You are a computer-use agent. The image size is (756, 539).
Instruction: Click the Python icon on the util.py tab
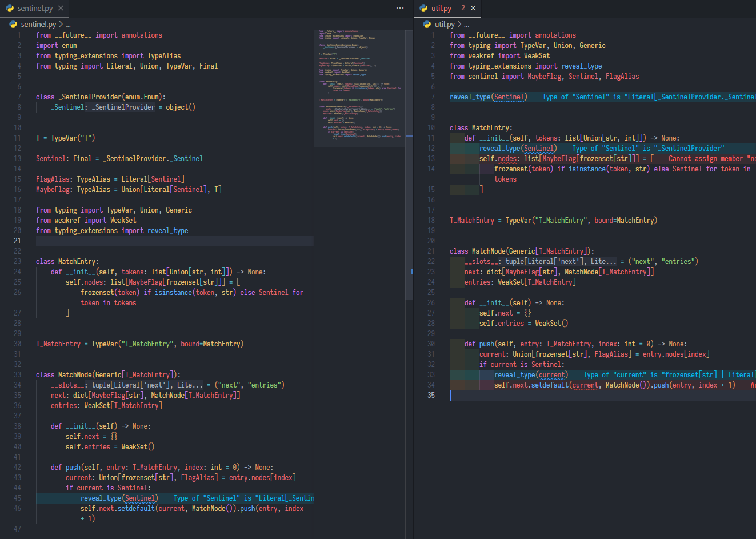click(423, 9)
